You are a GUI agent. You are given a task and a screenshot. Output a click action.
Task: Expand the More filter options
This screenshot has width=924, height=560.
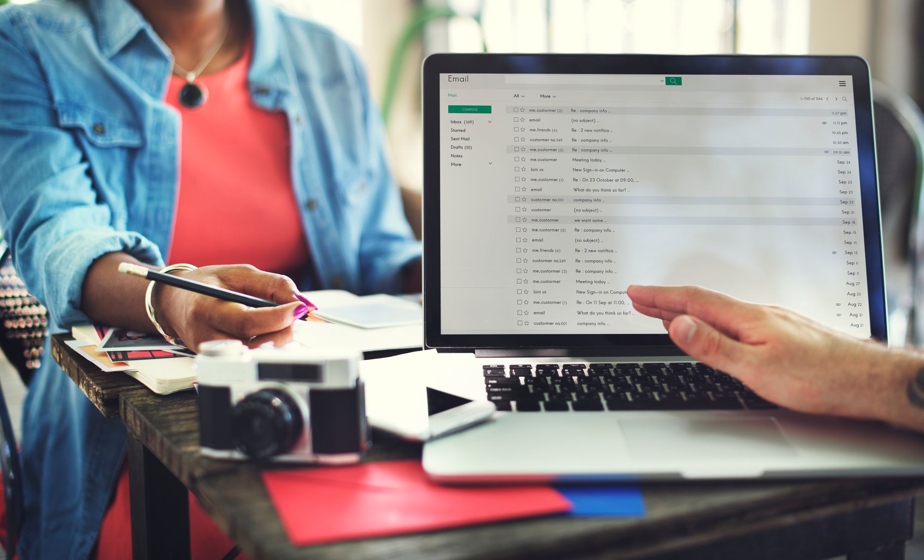(x=547, y=98)
